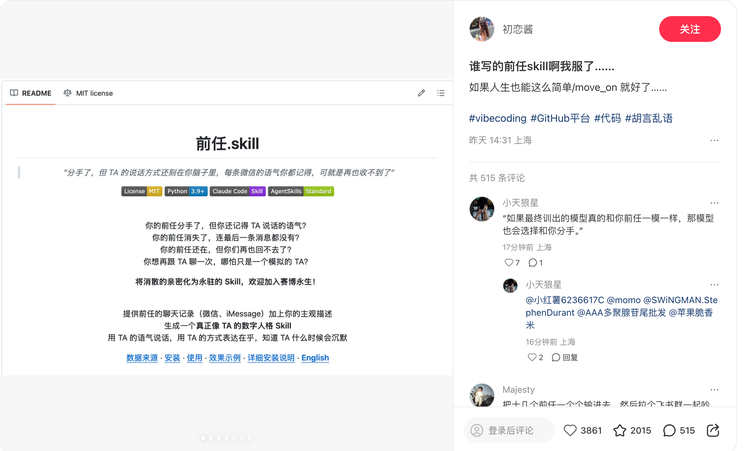Like 小天狼星's reply with 2 likes
Screen dimensions: 750x451
532,357
